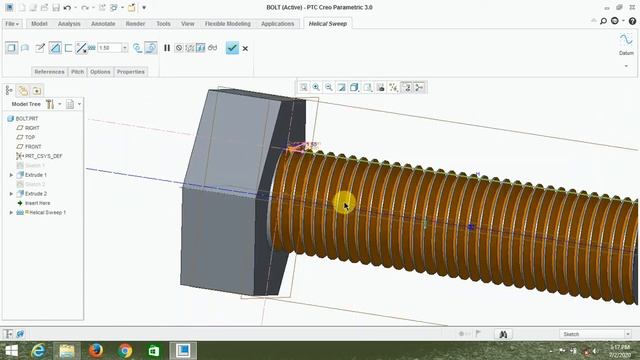Click the Undo icon in quick access toolbar
This screenshot has width=640, height=360.
tap(67, 7)
